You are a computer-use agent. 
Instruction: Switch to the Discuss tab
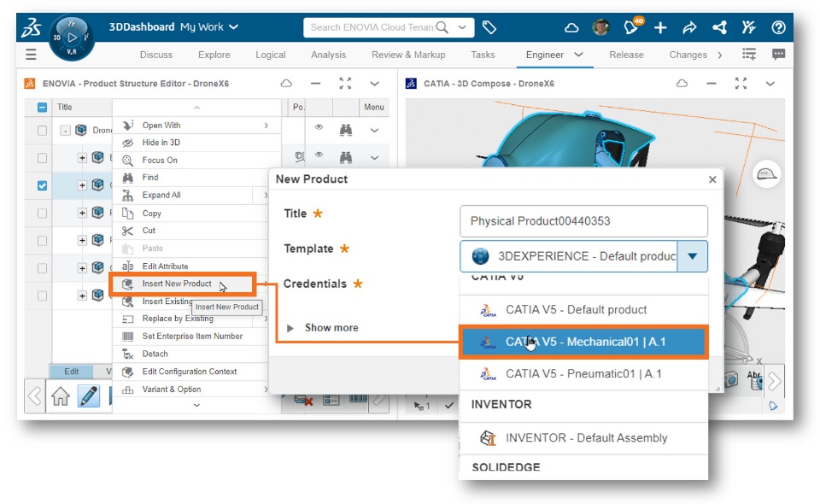point(155,55)
